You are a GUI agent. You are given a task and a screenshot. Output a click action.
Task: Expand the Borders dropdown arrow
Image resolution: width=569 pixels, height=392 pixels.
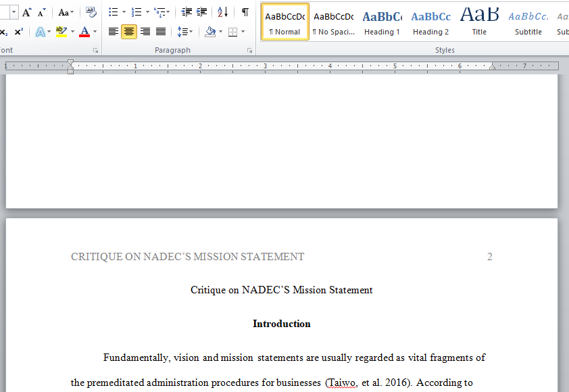point(243,32)
